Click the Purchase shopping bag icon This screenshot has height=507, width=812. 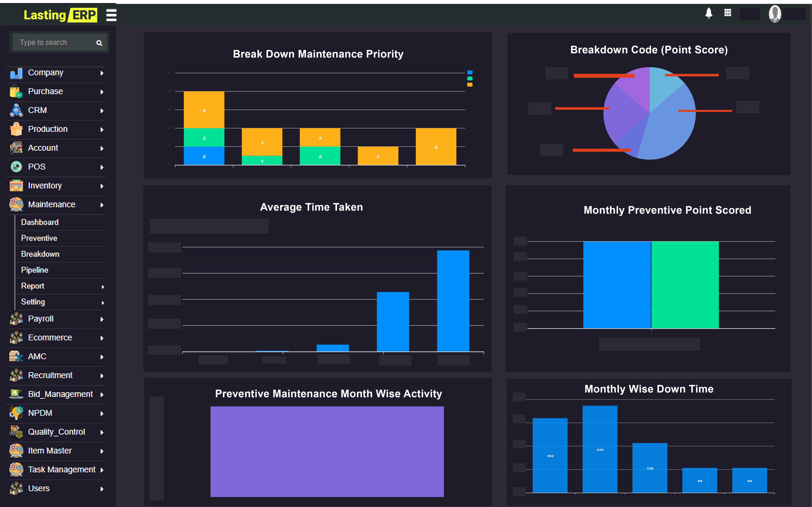click(x=16, y=92)
